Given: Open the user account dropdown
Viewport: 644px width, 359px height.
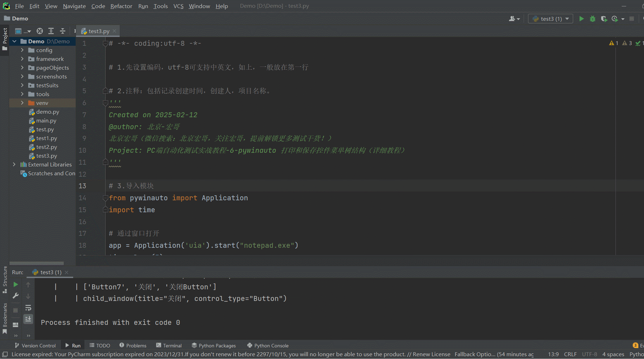Looking at the screenshot, I should 514,19.
